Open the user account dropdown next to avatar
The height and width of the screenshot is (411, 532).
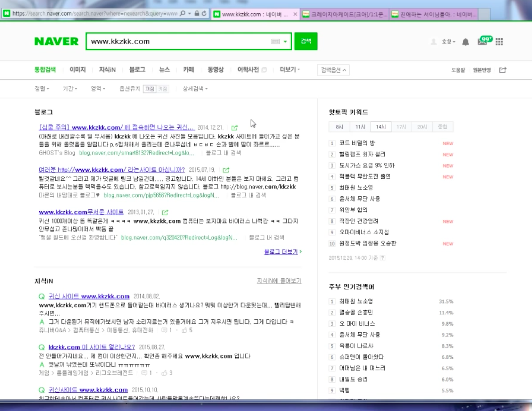click(x=448, y=42)
